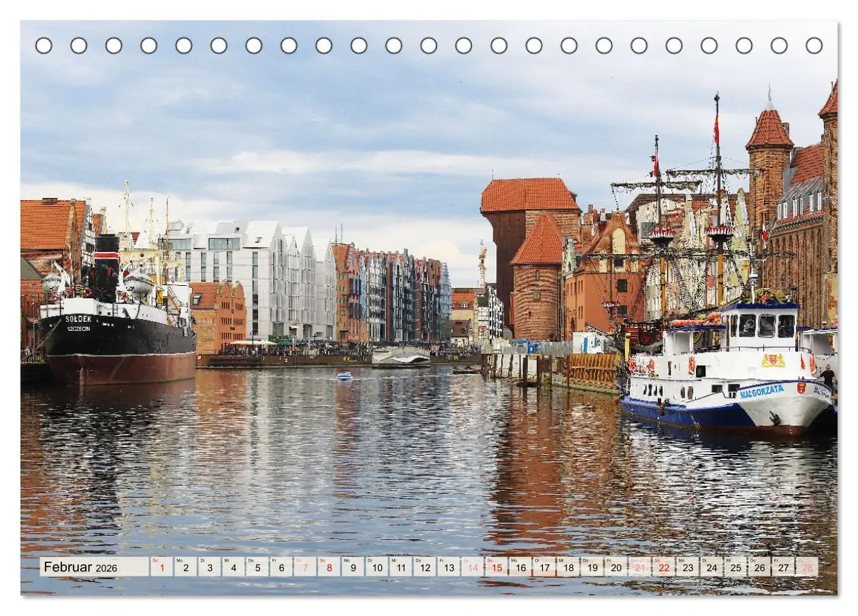Select day 20 in the calendar strip
This screenshot has width=858, height=616.
click(615, 567)
